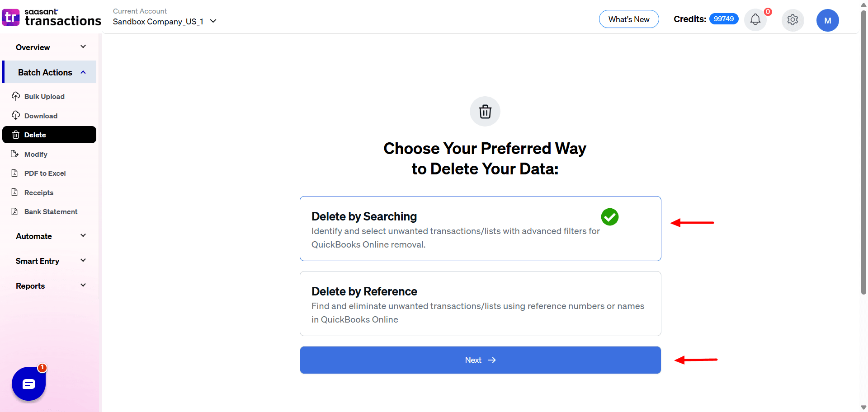Click the Download cloud icon
868x412 pixels.
pos(16,116)
